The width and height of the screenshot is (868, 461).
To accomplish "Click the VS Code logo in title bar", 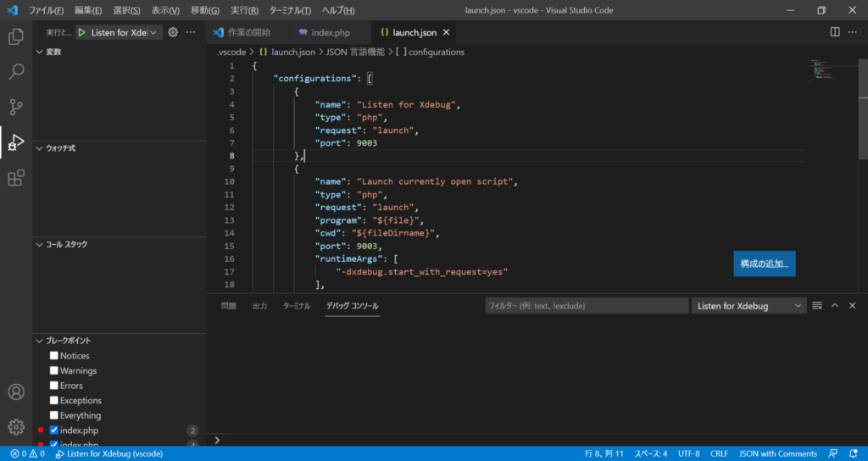I will point(12,10).
